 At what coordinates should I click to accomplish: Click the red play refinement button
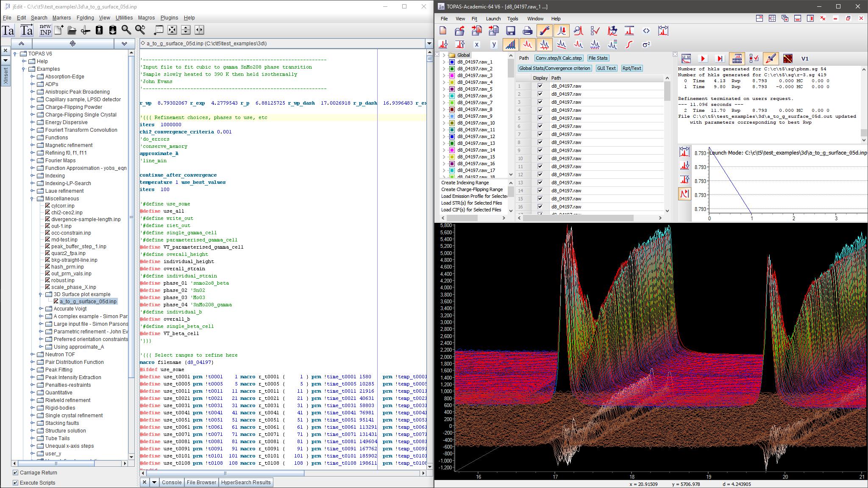click(703, 58)
